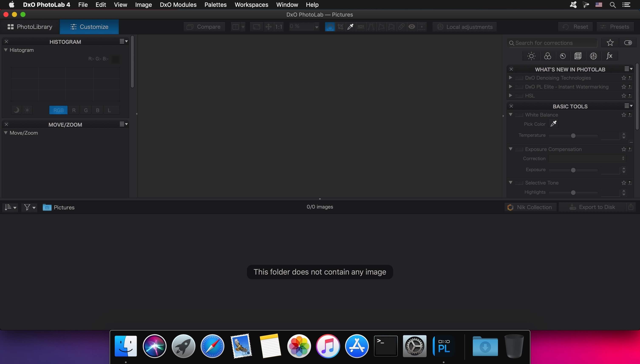Toggle active corrections only switch

point(628,43)
